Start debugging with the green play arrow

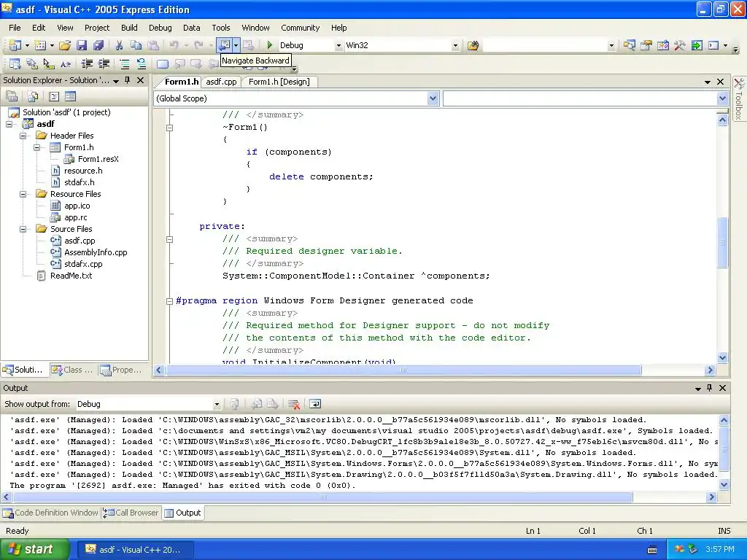270,45
